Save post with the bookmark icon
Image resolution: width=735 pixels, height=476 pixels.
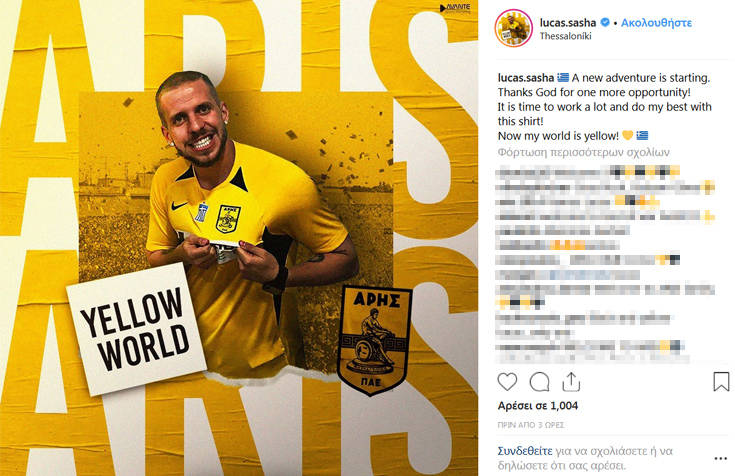point(721,381)
